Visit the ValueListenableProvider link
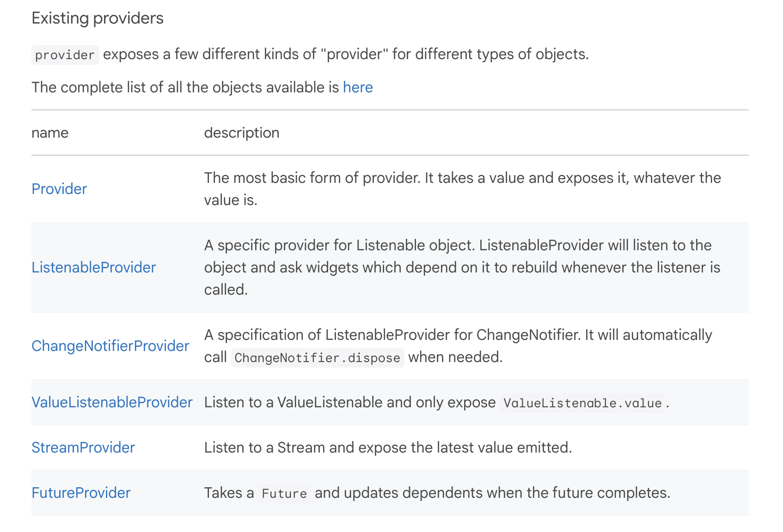Image resolution: width=783 pixels, height=532 pixels. 112,402
